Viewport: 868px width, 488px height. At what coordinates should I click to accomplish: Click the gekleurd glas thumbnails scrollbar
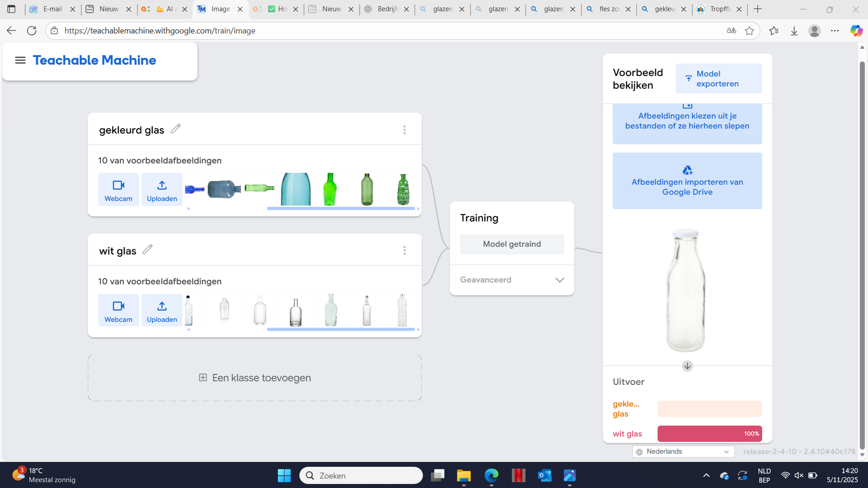pos(341,208)
